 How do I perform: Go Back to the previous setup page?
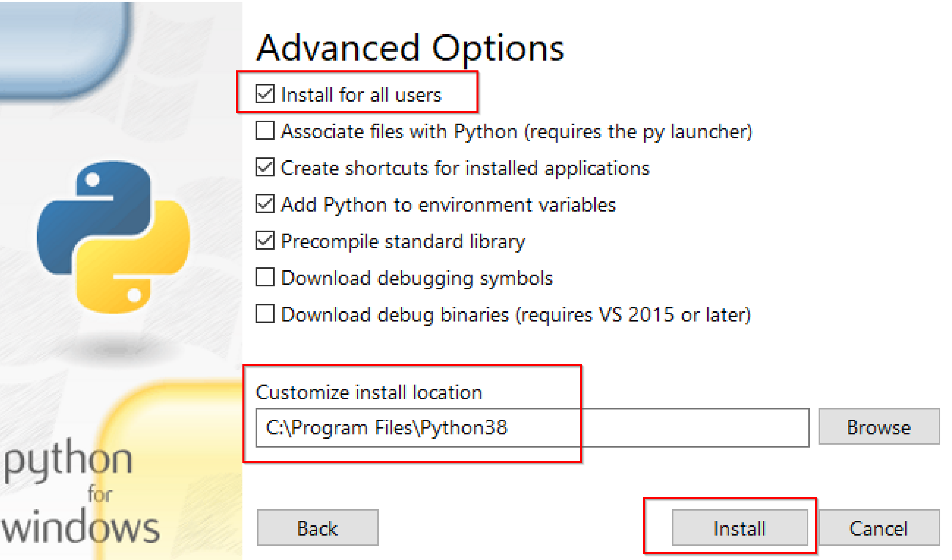click(318, 528)
